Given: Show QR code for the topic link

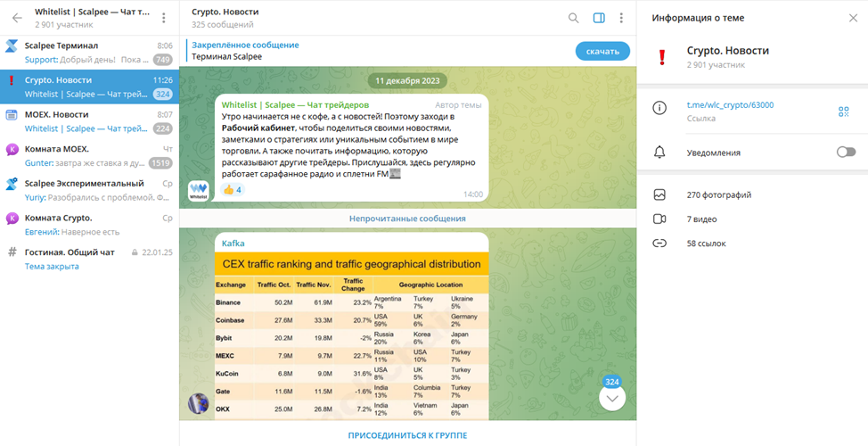Looking at the screenshot, I should [x=843, y=111].
